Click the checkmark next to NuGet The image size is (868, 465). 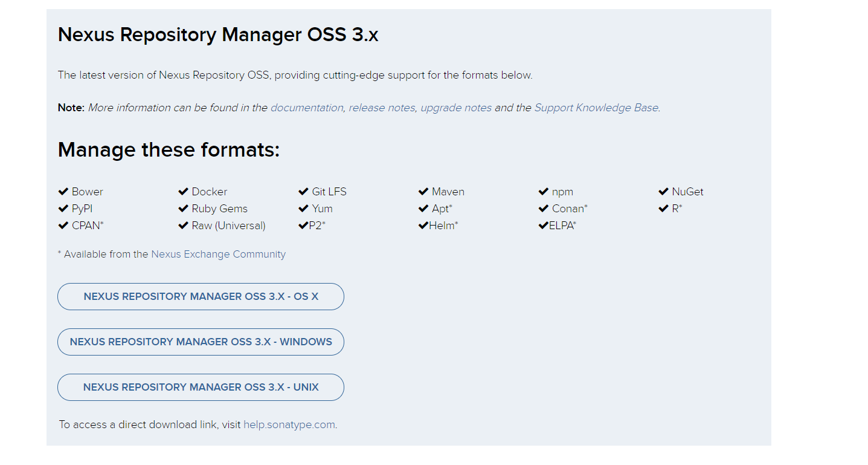pyautogui.click(x=663, y=192)
